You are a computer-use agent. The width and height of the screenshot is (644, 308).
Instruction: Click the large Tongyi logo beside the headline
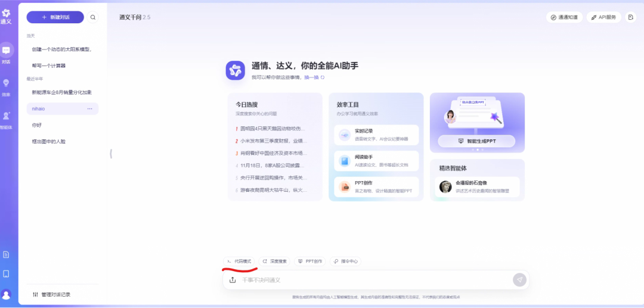236,71
